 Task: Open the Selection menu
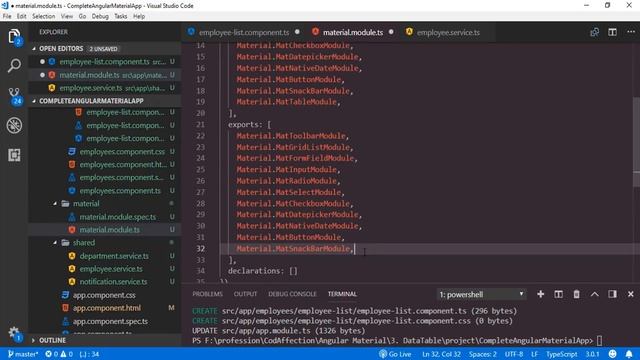(x=44, y=16)
